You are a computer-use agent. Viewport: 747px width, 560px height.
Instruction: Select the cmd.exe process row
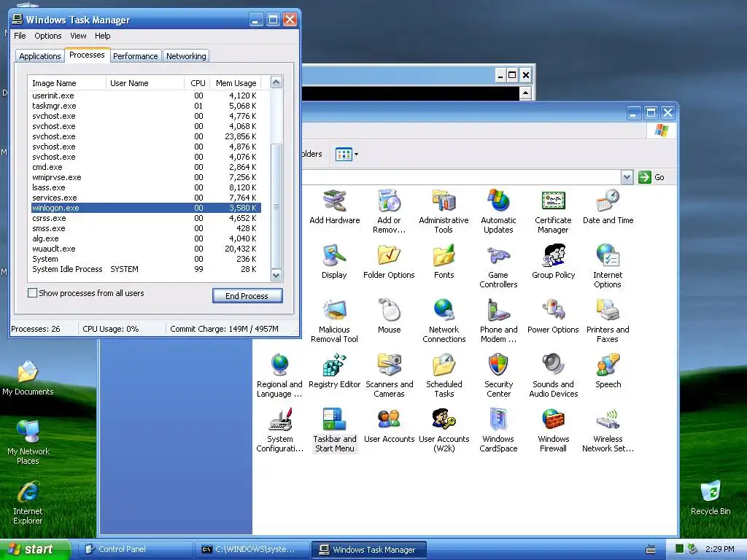[145, 167]
